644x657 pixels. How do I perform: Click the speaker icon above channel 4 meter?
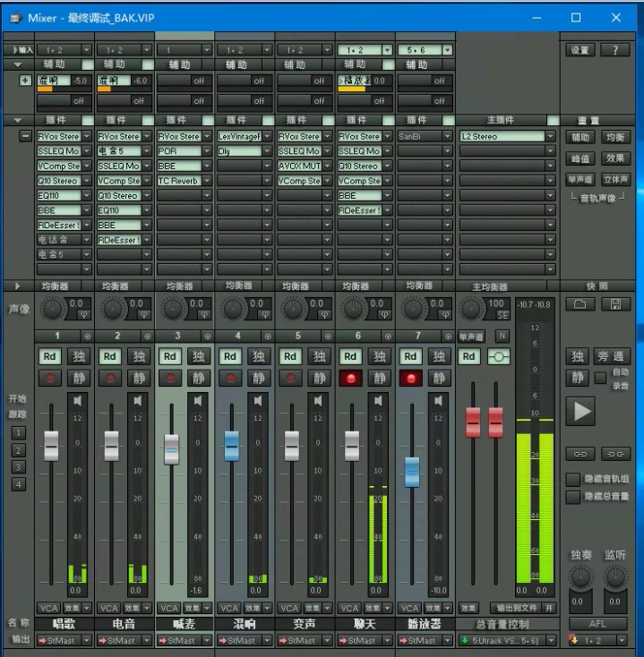(258, 401)
